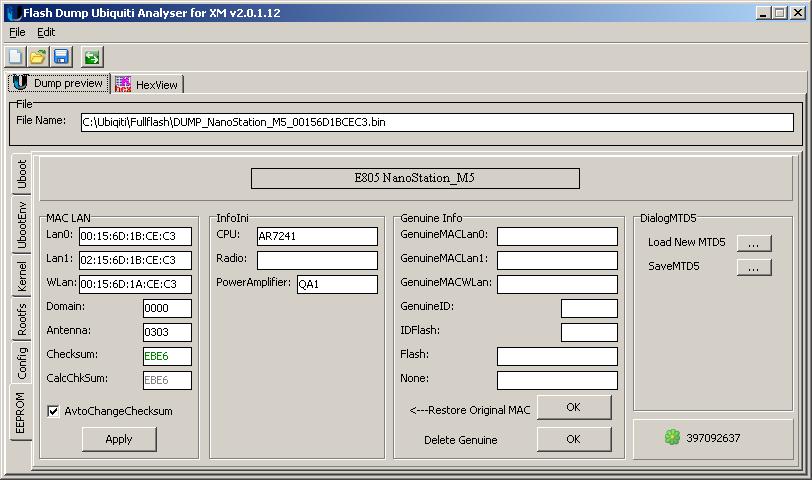
Task: Open the File menu
Action: (x=17, y=32)
